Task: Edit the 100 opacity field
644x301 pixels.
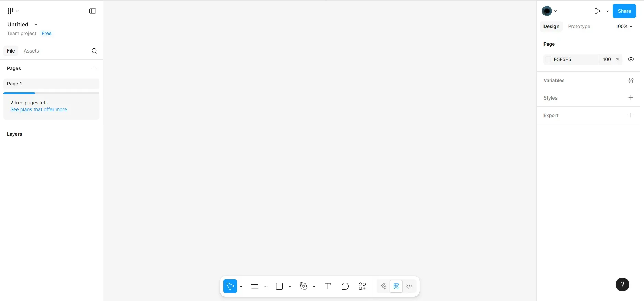Action: 607,59
